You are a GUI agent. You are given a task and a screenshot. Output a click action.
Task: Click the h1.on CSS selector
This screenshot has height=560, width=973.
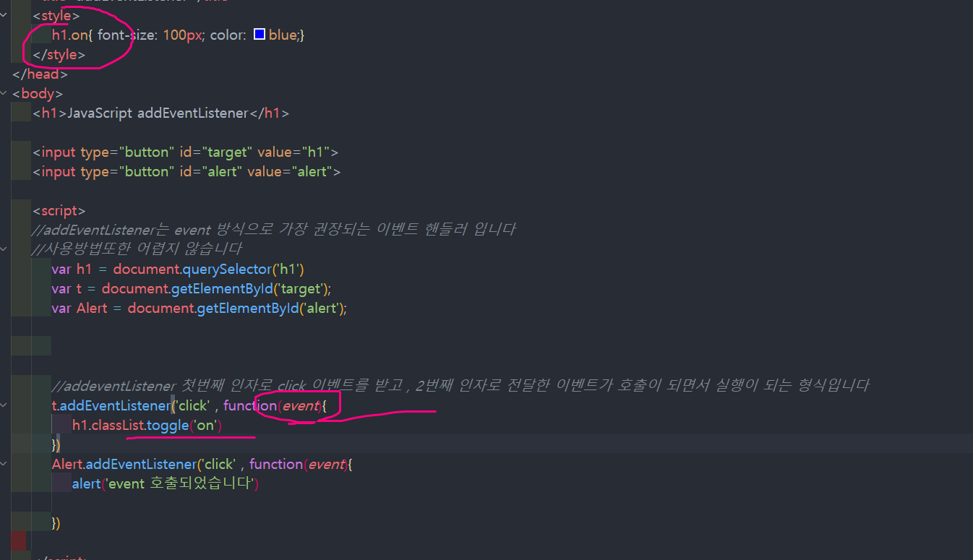[69, 35]
